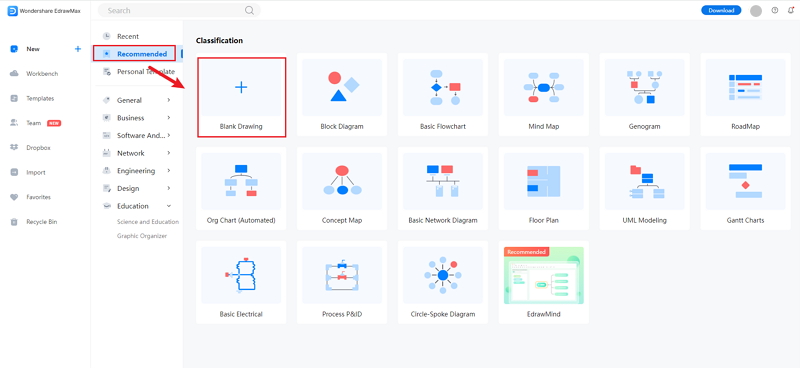Click the General category icon
The image size is (800, 368).
[107, 100]
